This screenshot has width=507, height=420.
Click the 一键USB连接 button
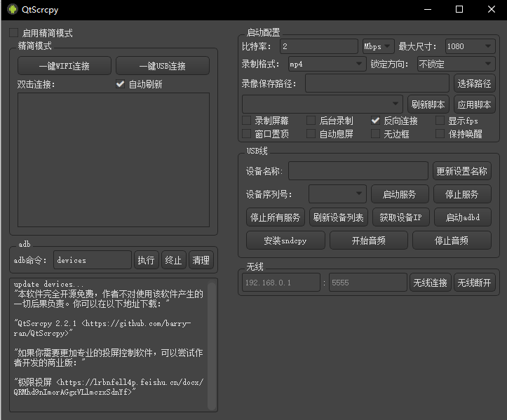162,66
